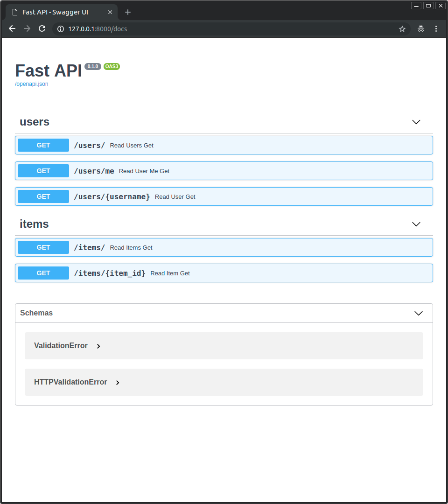The height and width of the screenshot is (504, 448).
Task: Expand the GET /users/me endpoint
Action: pyautogui.click(x=224, y=171)
